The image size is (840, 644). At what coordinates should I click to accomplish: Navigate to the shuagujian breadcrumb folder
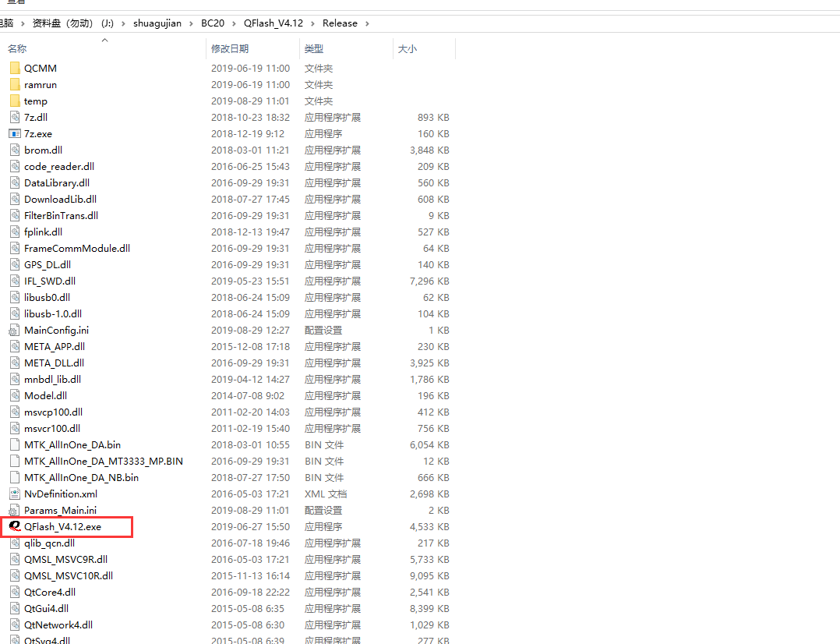point(157,23)
